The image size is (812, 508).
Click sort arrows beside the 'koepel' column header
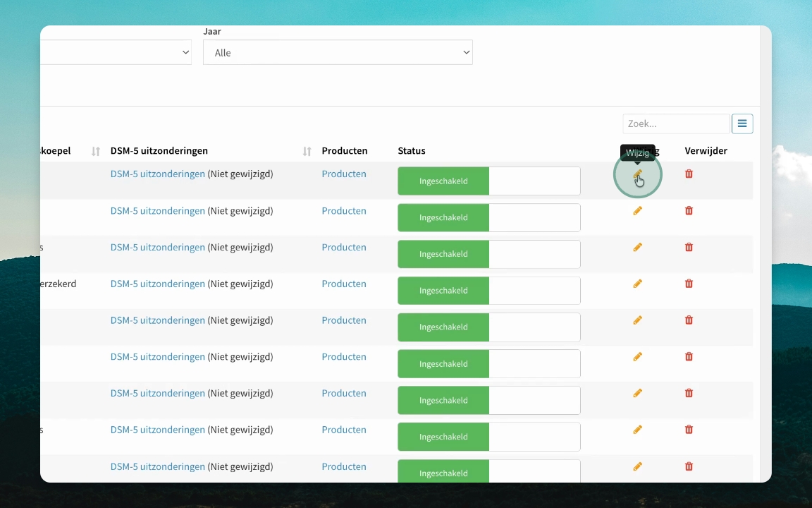tap(96, 152)
